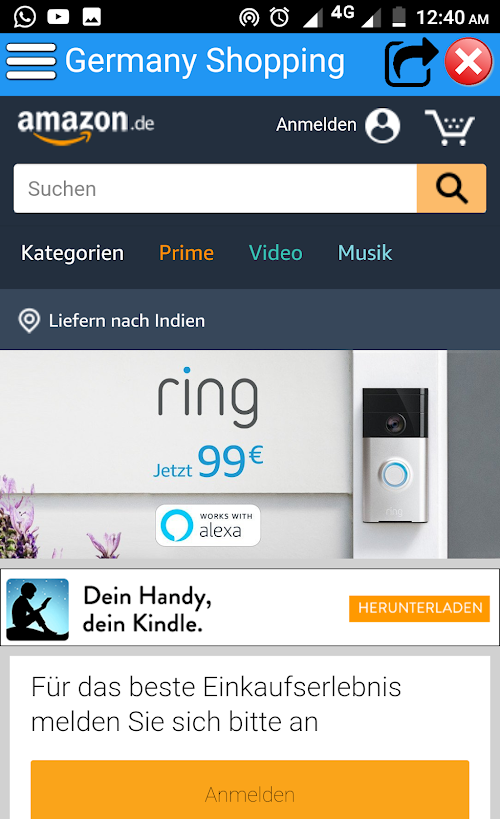This screenshot has width=500, height=819.
Task: Focus the Suchen search field
Action: pyautogui.click(x=215, y=189)
